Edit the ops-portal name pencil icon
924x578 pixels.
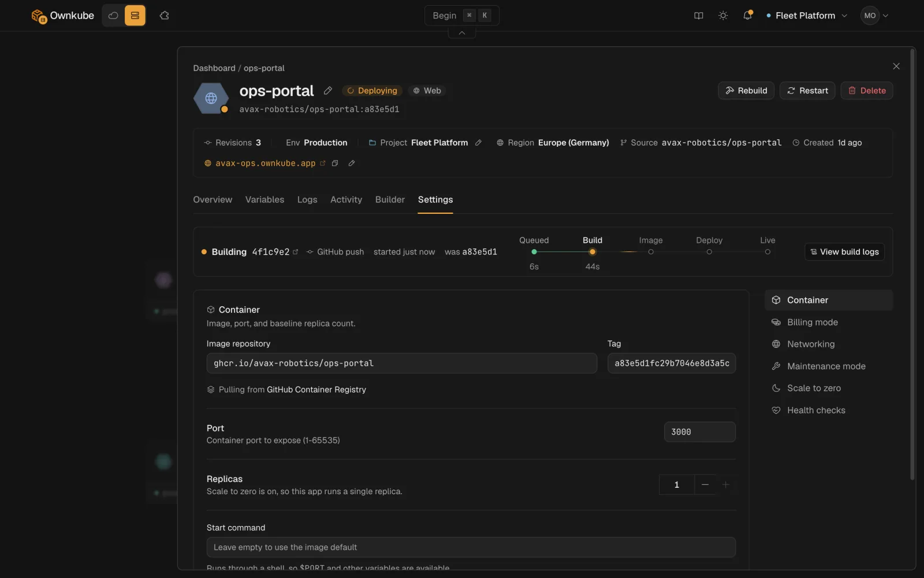coord(328,91)
